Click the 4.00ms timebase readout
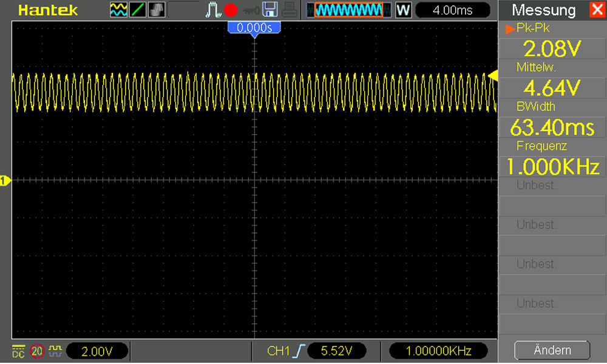The image size is (607, 364). point(453,10)
